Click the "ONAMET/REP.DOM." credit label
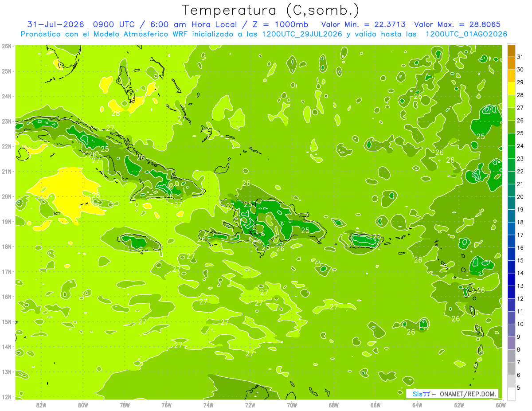This screenshot has height=411, width=532. pyautogui.click(x=468, y=394)
